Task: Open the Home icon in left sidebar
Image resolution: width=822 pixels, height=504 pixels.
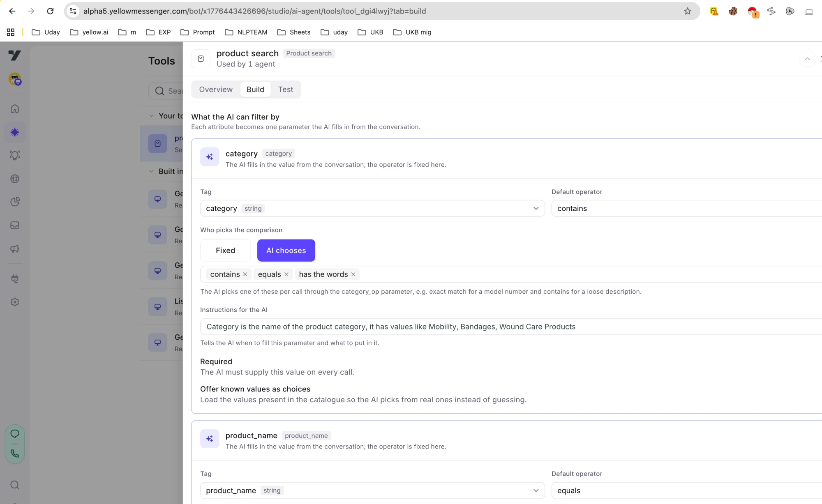Action: click(15, 109)
